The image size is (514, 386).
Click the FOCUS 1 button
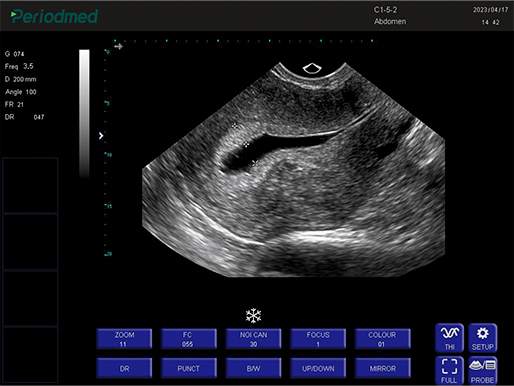[x=318, y=339]
